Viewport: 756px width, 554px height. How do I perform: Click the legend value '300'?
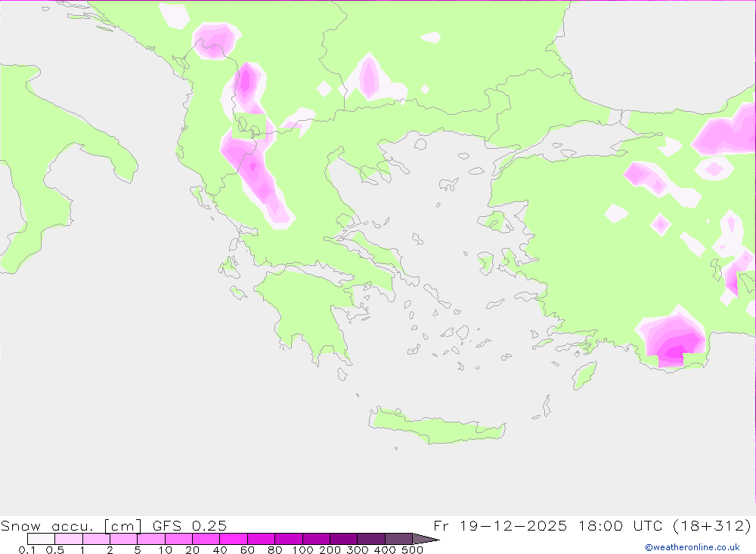click(x=358, y=549)
